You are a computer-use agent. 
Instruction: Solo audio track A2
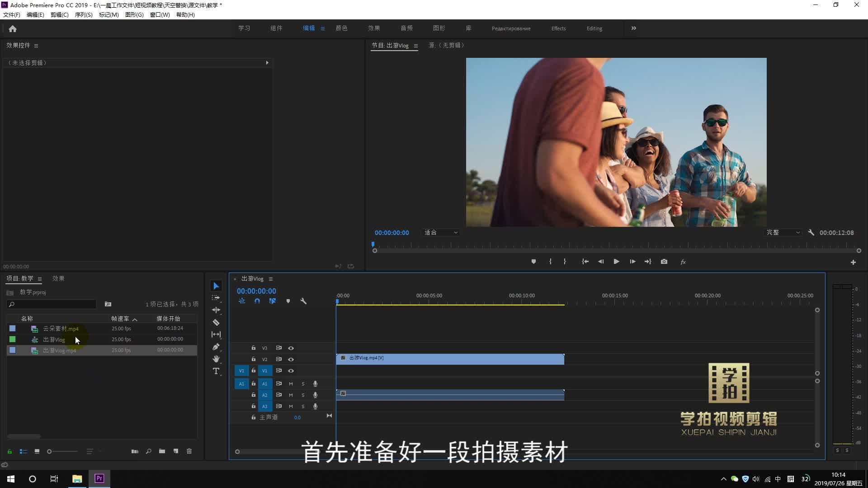tap(303, 395)
